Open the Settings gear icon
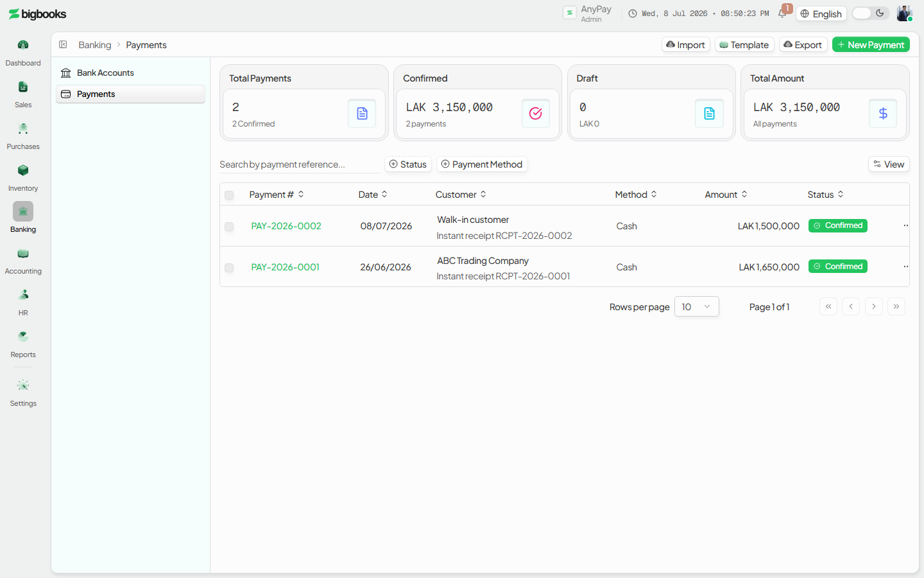 point(23,385)
